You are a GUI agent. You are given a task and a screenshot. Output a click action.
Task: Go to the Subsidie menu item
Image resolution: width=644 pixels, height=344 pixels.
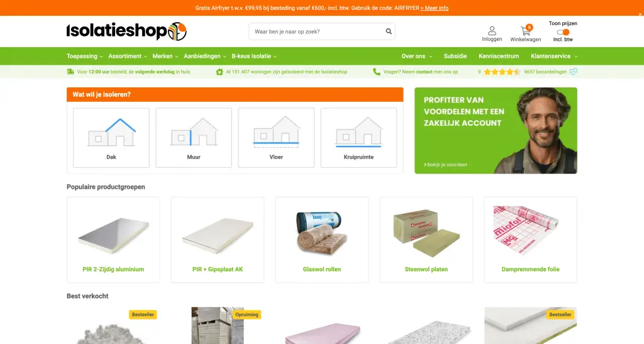455,56
